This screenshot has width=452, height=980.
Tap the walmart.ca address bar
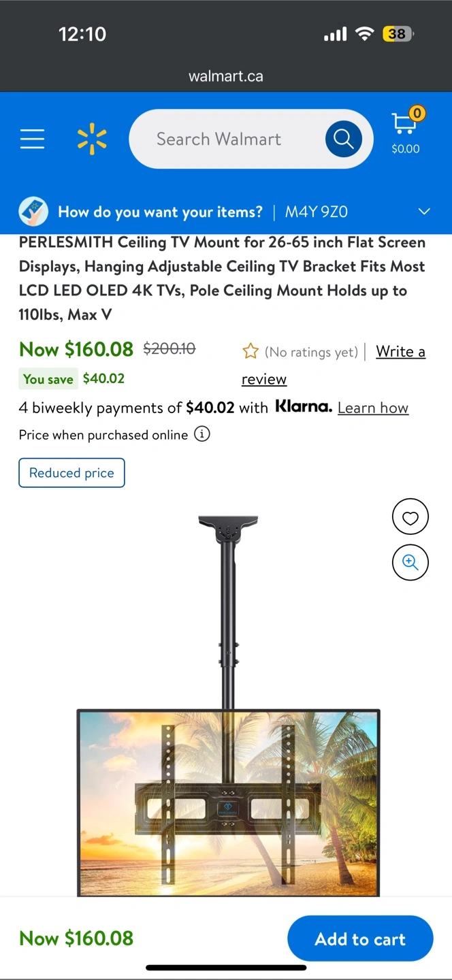(226, 76)
